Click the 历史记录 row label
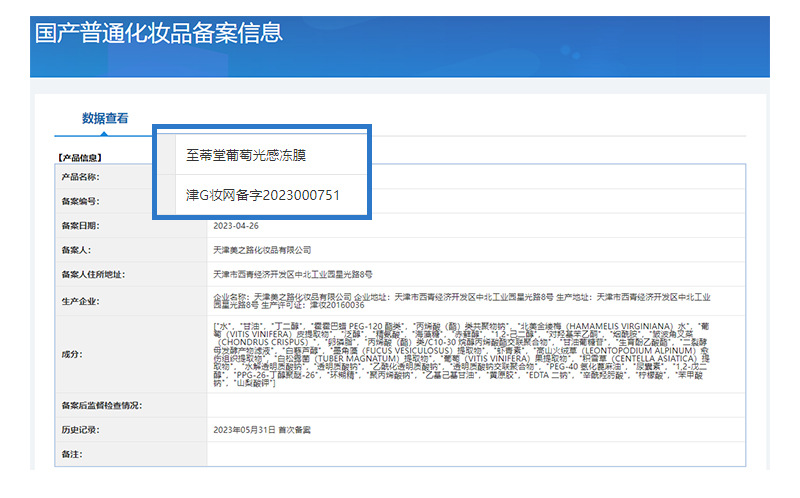 click(81, 430)
